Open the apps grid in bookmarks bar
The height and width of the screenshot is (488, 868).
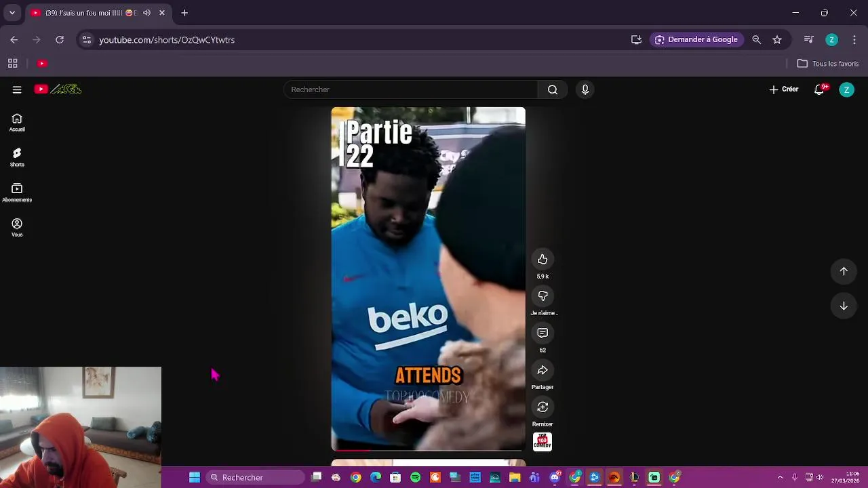[x=12, y=64]
